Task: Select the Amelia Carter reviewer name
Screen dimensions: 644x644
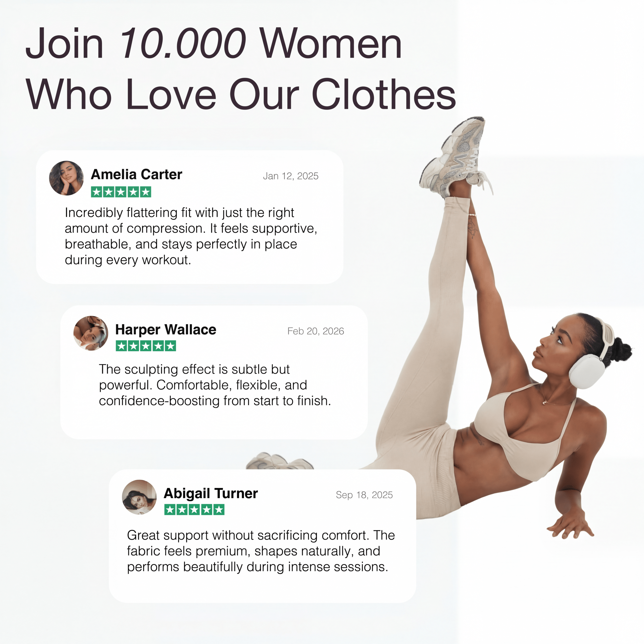Action: 136,174
